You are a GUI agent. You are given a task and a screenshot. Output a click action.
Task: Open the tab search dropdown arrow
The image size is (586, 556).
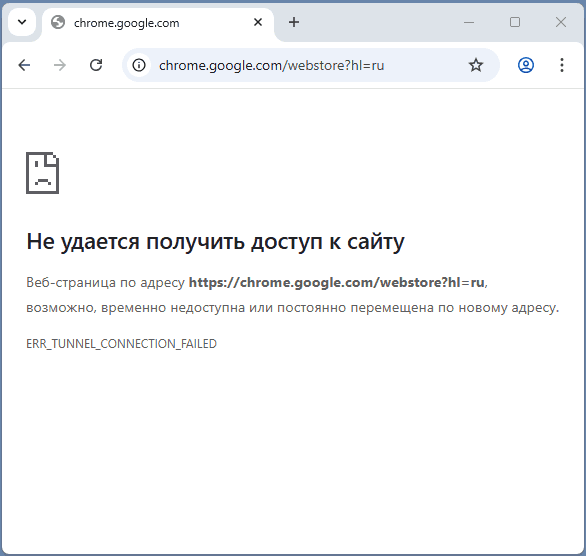click(22, 22)
